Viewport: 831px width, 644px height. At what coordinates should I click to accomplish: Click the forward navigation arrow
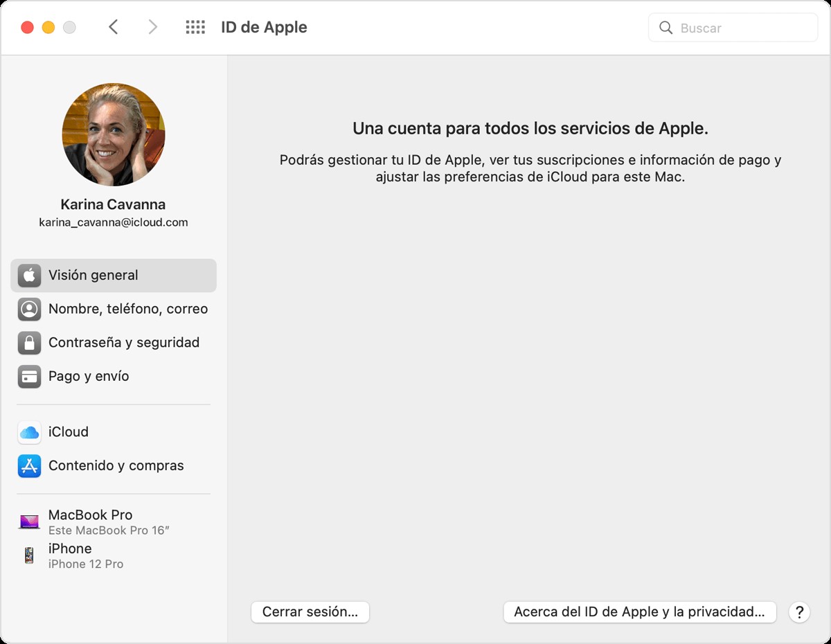pyautogui.click(x=153, y=27)
